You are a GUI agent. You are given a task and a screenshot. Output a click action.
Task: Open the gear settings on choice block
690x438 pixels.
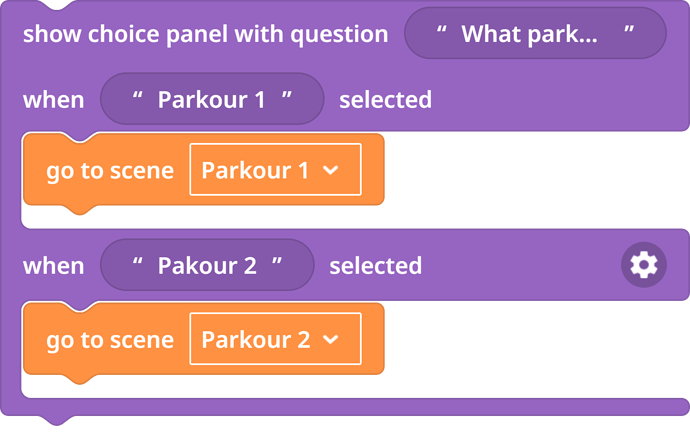pyautogui.click(x=643, y=265)
